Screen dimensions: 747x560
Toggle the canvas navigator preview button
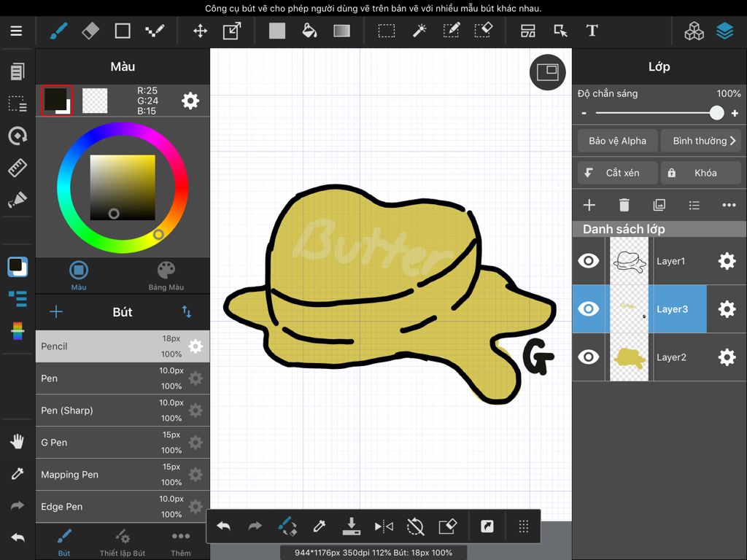[x=547, y=72]
